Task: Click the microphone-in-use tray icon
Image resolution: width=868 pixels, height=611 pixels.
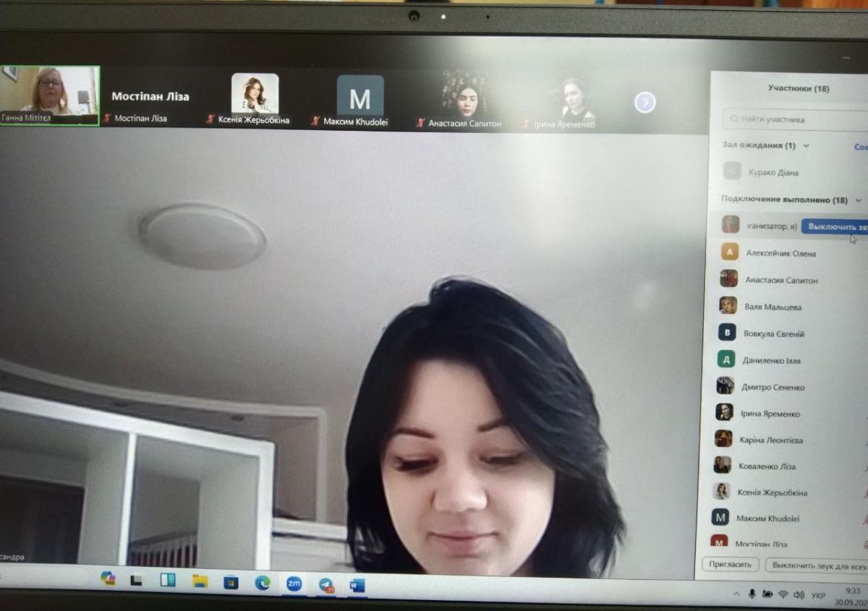Action: point(752,594)
